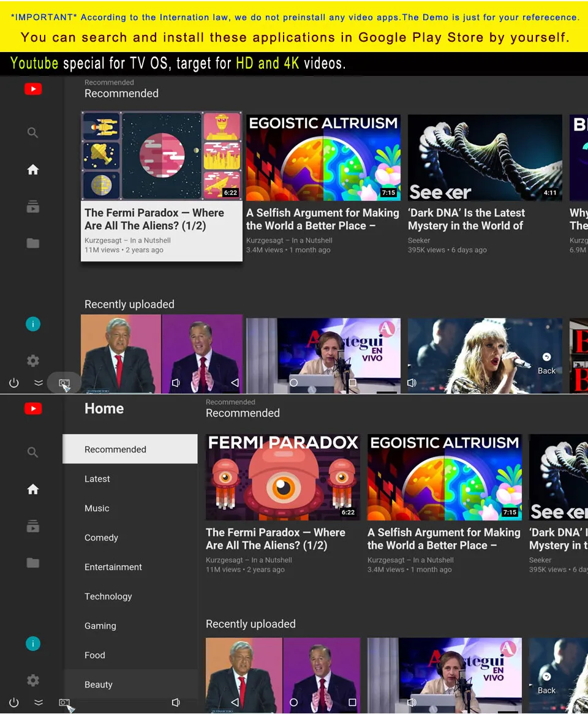This screenshot has height=714, width=588.
Task: Click the screenshot capture icon in upper screenshot
Action: pos(64,383)
